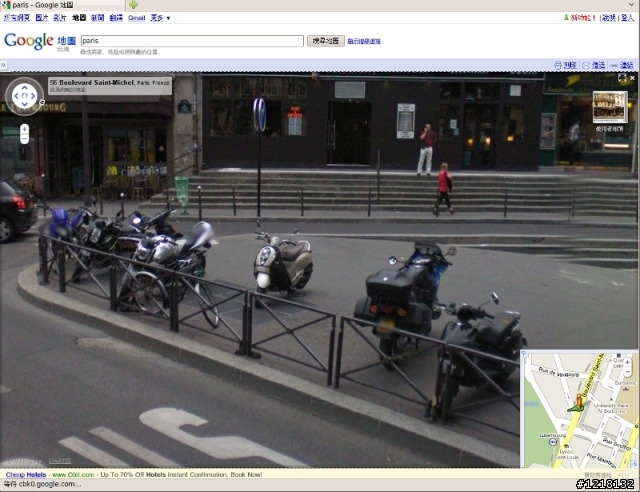
Task: Open a new browser tab with plus icon
Action: (x=133, y=5)
